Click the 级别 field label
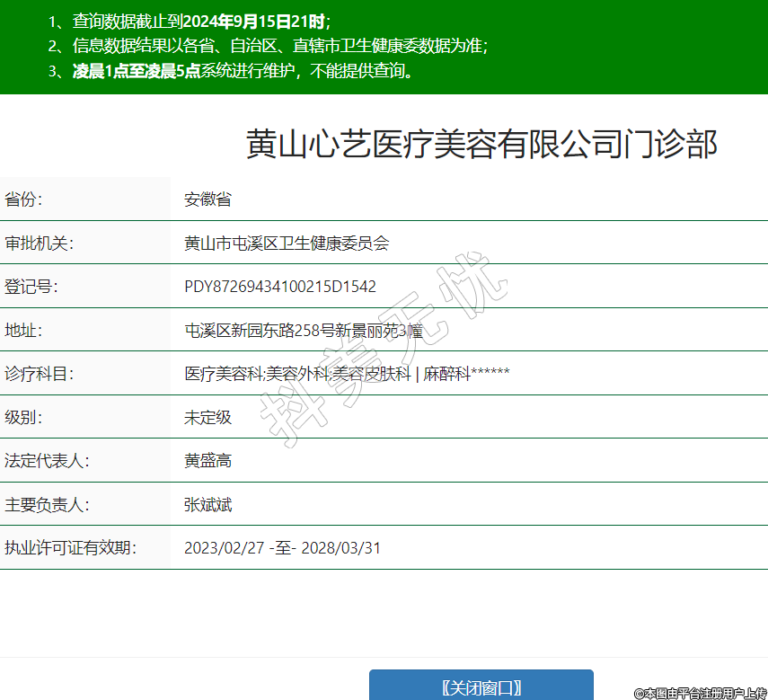 (23, 417)
